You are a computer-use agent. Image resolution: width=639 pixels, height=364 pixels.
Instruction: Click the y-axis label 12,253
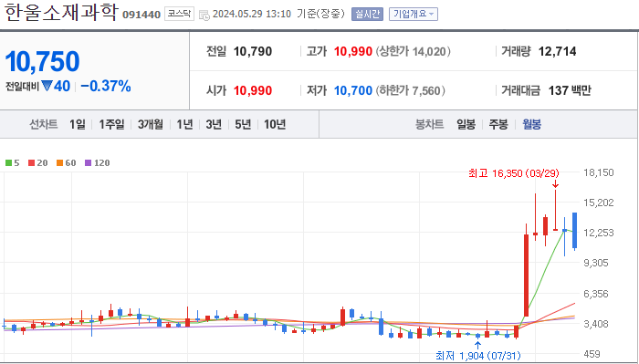[599, 233]
